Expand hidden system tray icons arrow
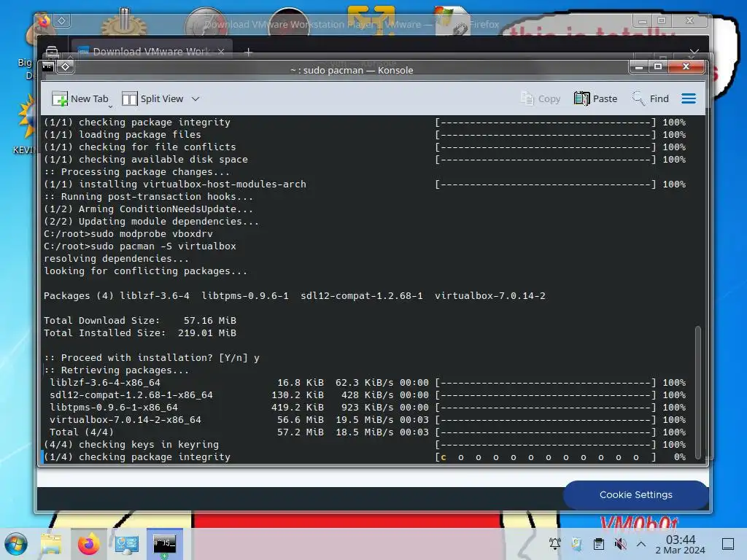 pos(641,544)
